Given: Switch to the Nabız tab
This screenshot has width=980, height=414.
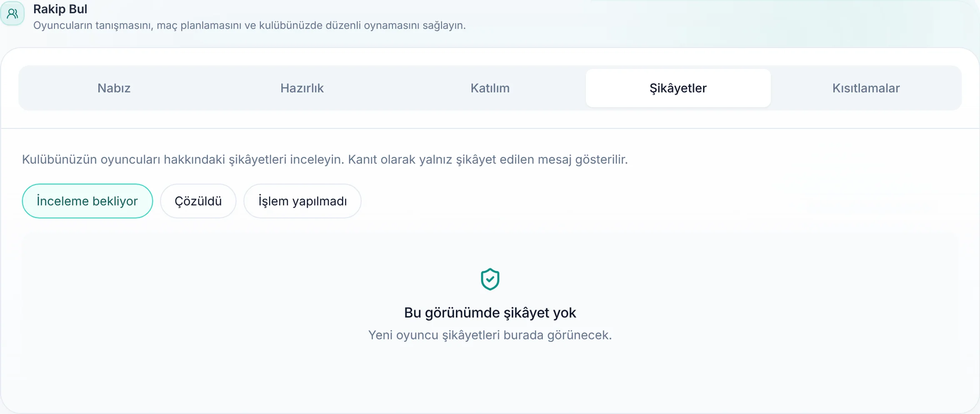Looking at the screenshot, I should (x=114, y=88).
